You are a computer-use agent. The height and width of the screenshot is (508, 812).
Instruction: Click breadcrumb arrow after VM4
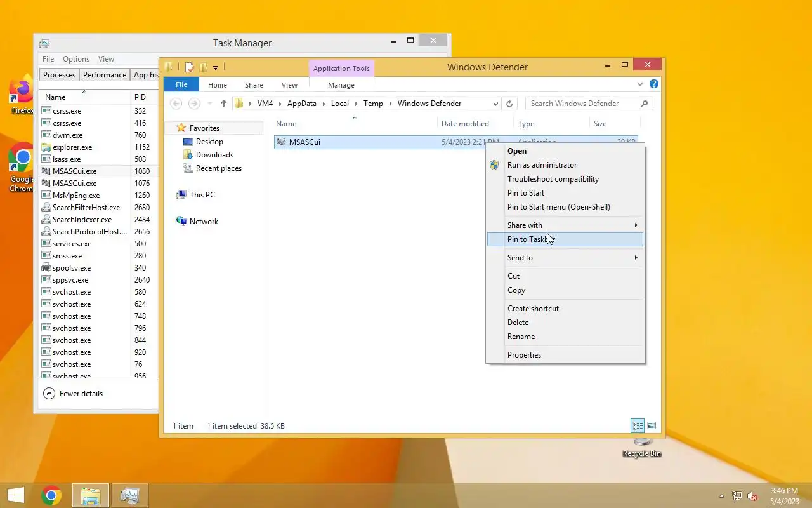[280, 104]
